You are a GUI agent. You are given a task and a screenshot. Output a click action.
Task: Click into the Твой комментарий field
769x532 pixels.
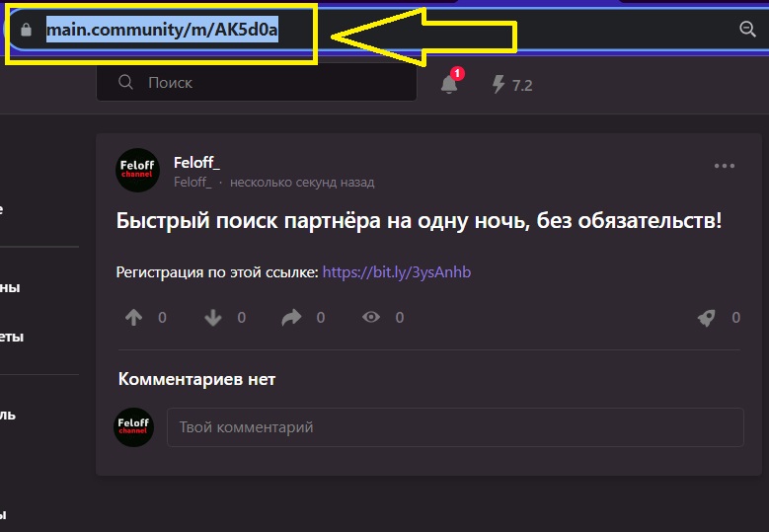pos(455,427)
